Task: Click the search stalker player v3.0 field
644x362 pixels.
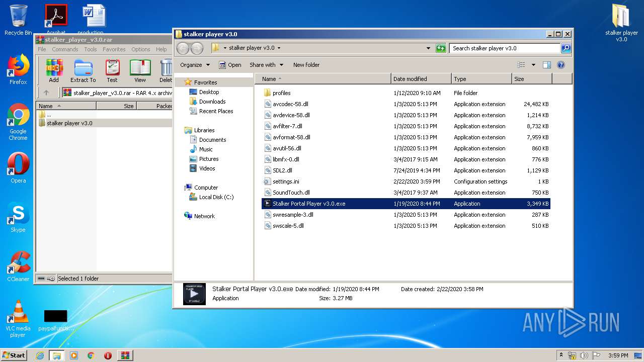Action: (505, 48)
